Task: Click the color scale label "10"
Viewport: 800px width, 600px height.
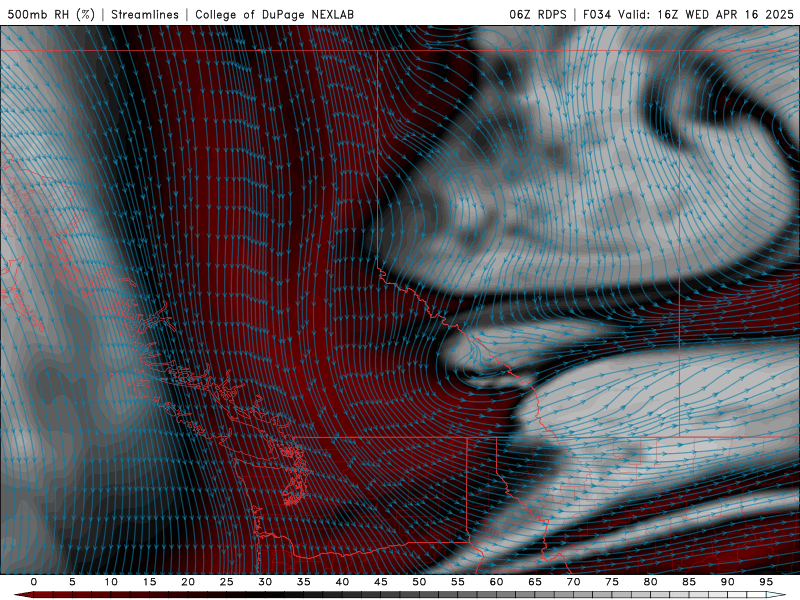Action: pos(111,582)
